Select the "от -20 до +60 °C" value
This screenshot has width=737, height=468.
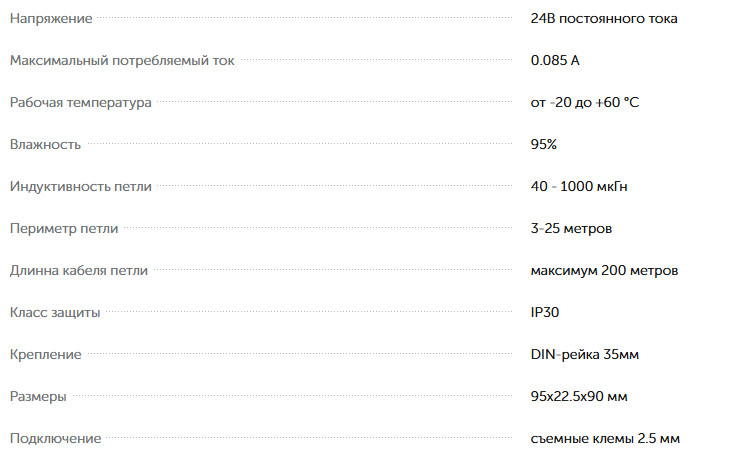point(585,103)
